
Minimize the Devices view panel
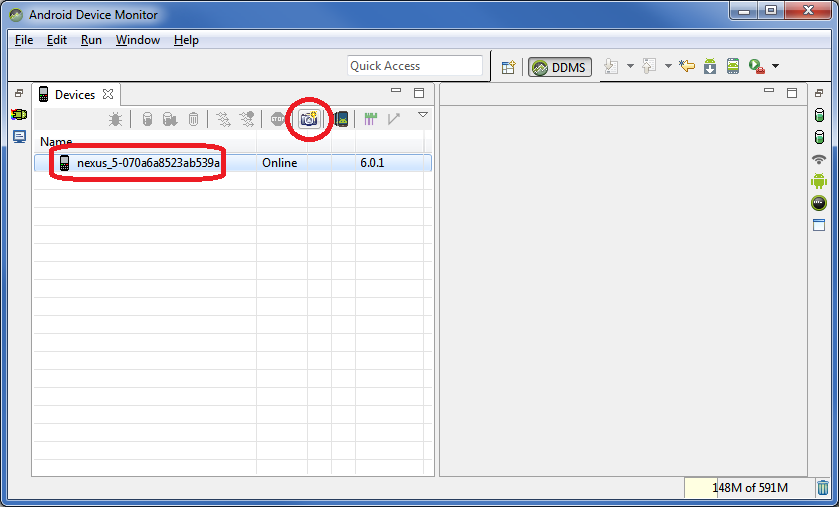pyautogui.click(x=396, y=91)
